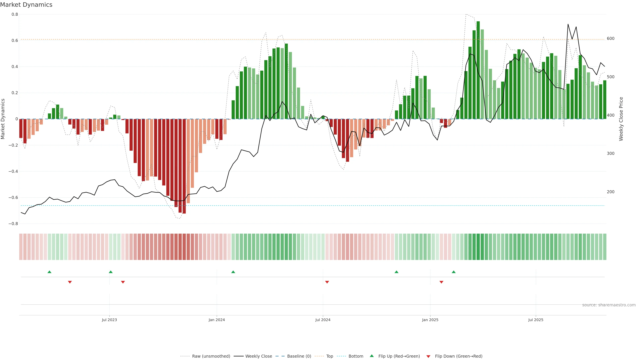Viewport: 644px width, 362px height.
Task: Click the last green flip-up marker in 2025
Action: pos(454,272)
